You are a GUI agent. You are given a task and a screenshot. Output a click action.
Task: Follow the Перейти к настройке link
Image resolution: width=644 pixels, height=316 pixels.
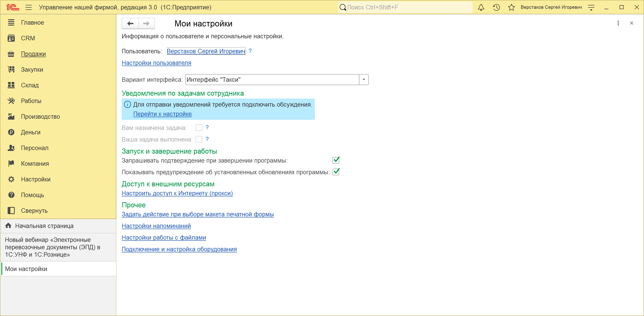(162, 114)
